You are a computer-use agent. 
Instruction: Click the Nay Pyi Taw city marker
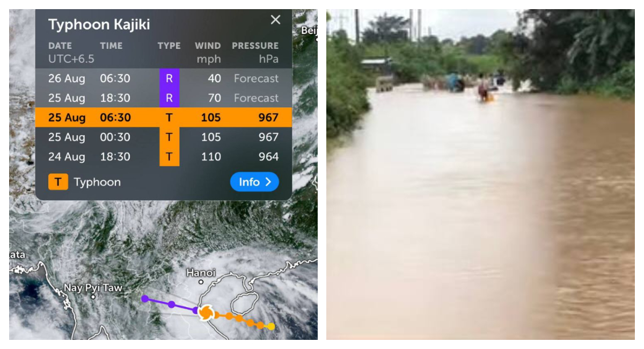[x=93, y=296]
